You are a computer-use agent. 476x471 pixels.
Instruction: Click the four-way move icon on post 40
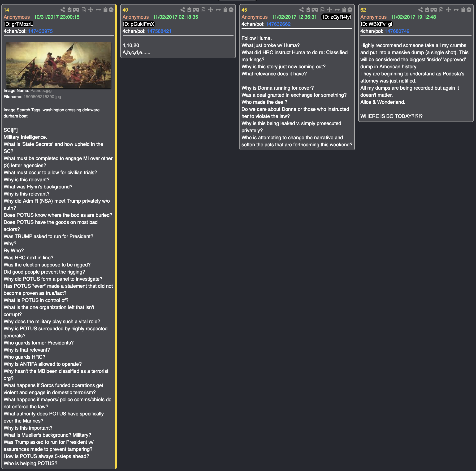(210, 10)
